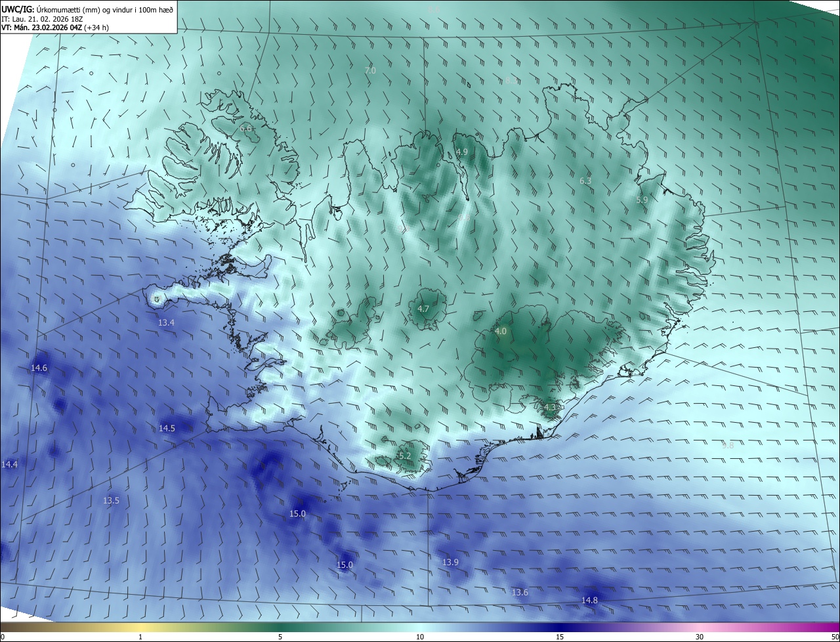Viewport: 840px width, 642px height.
Task: Click the 14.8 value label
Action: click(x=589, y=600)
